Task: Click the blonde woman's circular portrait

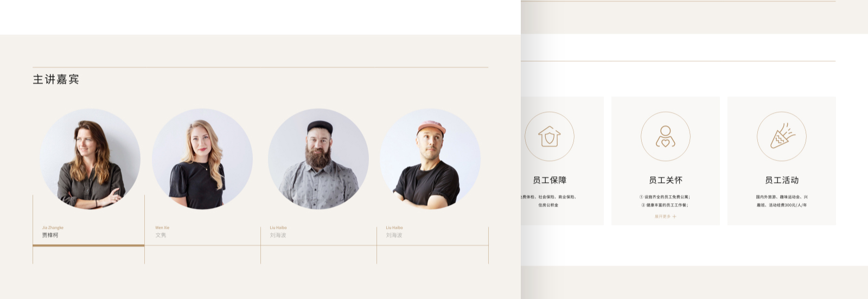Action: [202, 159]
